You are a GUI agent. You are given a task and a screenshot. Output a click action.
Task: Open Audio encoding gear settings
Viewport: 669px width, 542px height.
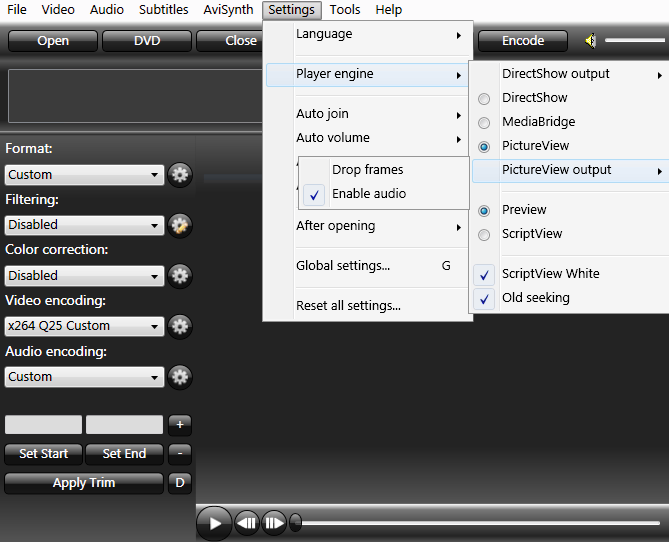pos(180,377)
